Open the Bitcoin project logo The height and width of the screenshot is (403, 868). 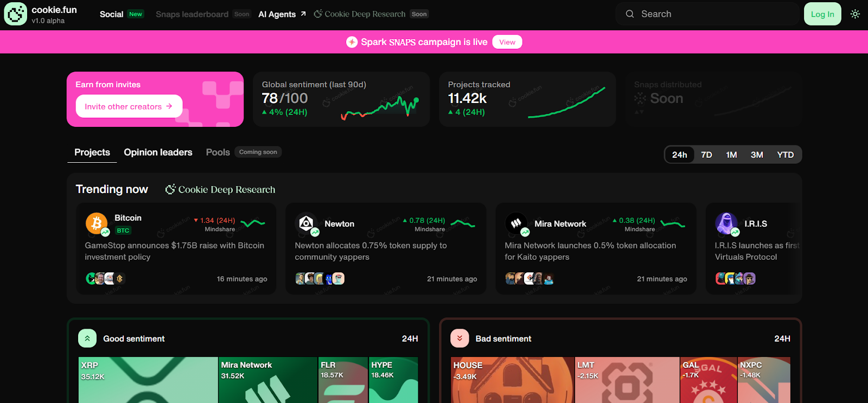tap(96, 223)
